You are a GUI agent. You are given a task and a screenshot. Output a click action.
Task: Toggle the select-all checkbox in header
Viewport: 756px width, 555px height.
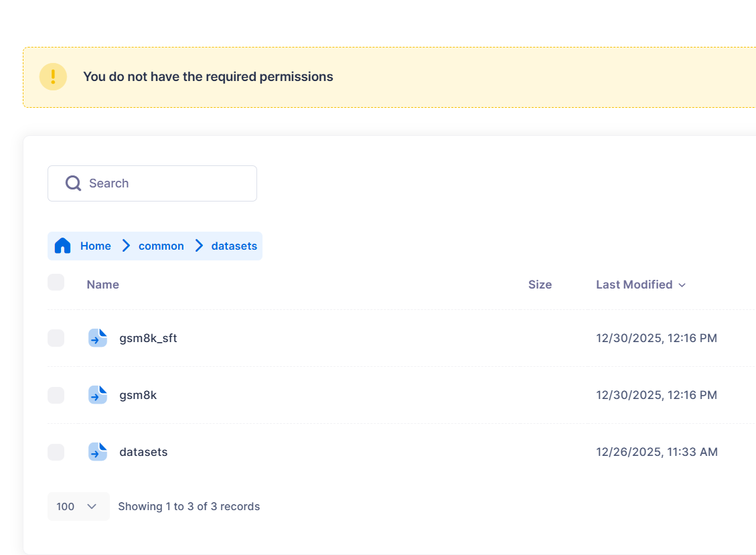(x=56, y=283)
